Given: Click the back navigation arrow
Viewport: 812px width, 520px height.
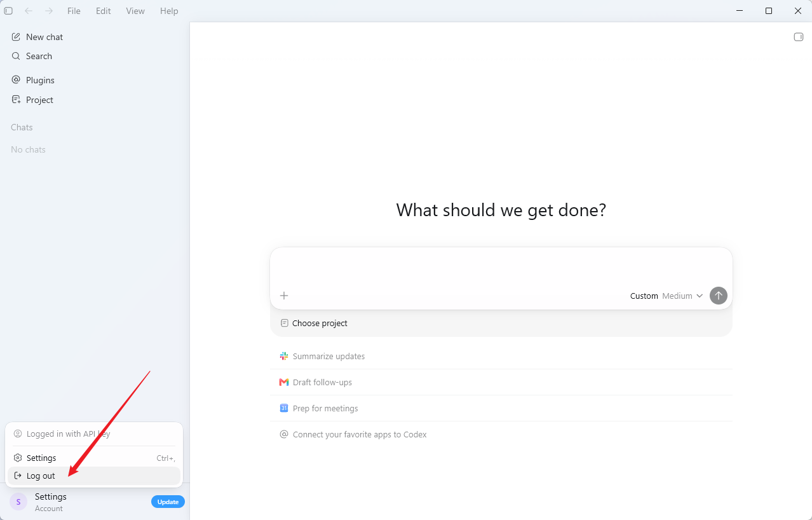Looking at the screenshot, I should 29,11.
